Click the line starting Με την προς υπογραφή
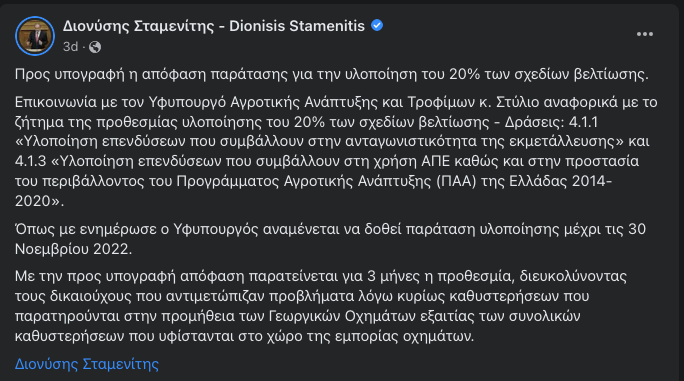Screen dimensions: 684x381 (x=321, y=276)
